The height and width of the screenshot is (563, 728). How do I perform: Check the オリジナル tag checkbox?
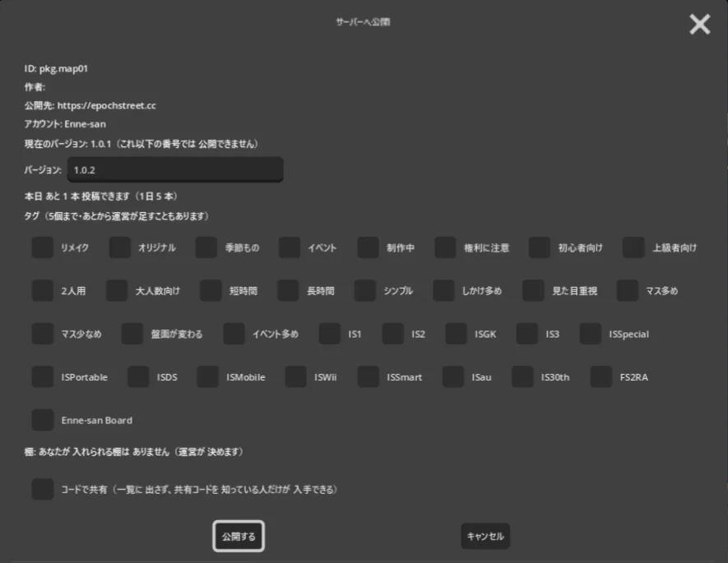click(119, 247)
